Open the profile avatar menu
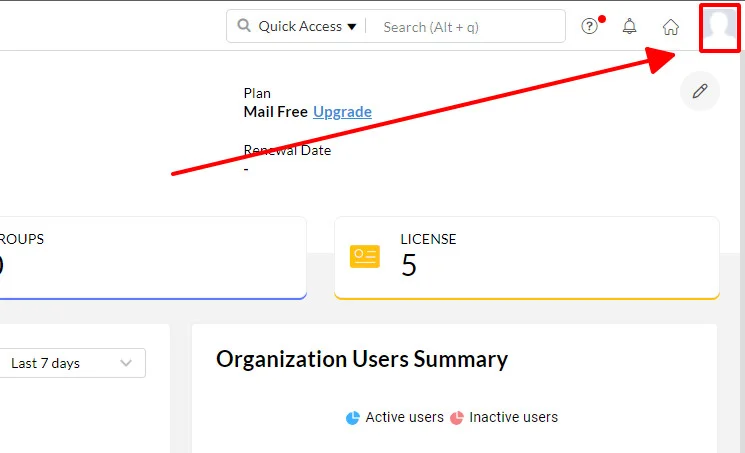Screen dimensions: 745x453 tap(720, 27)
